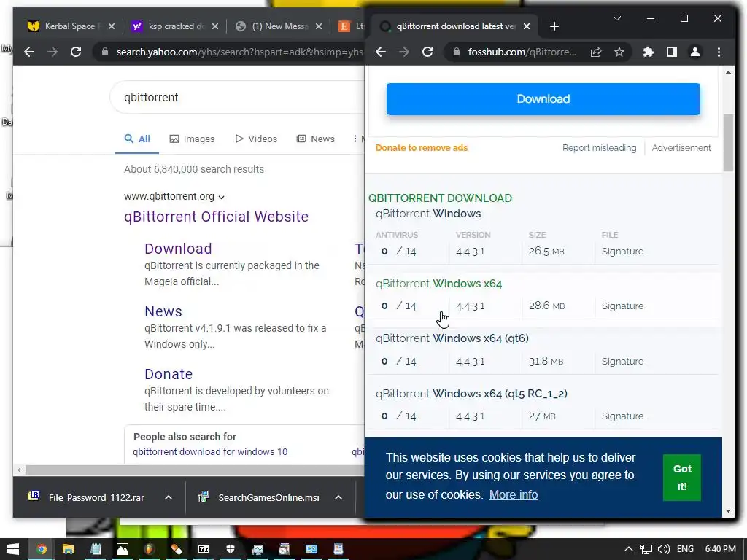Close the Kerbal Space tab
The height and width of the screenshot is (560, 747).
click(111, 26)
